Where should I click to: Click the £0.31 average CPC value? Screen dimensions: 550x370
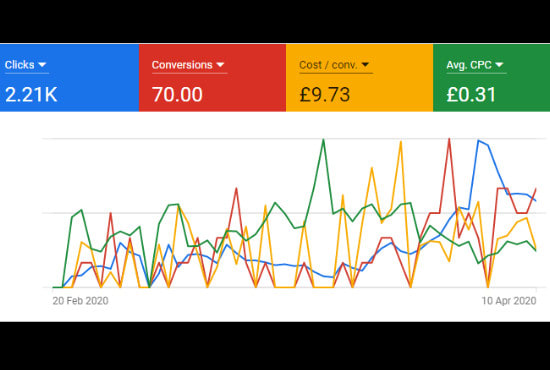[x=471, y=95]
